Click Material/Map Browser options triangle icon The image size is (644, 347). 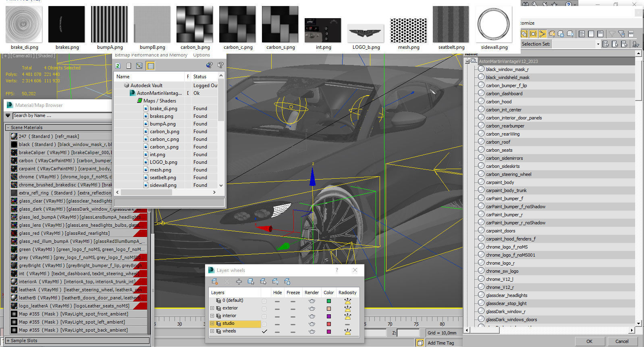(8, 116)
